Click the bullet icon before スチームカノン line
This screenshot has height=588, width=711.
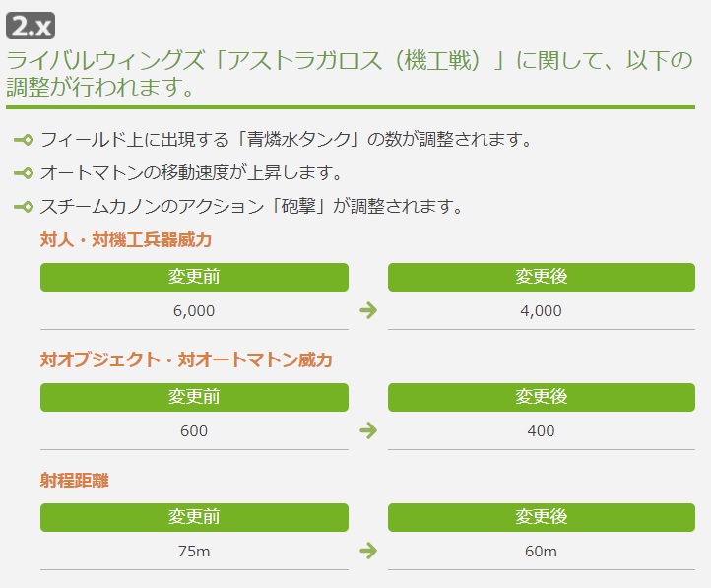(x=24, y=207)
